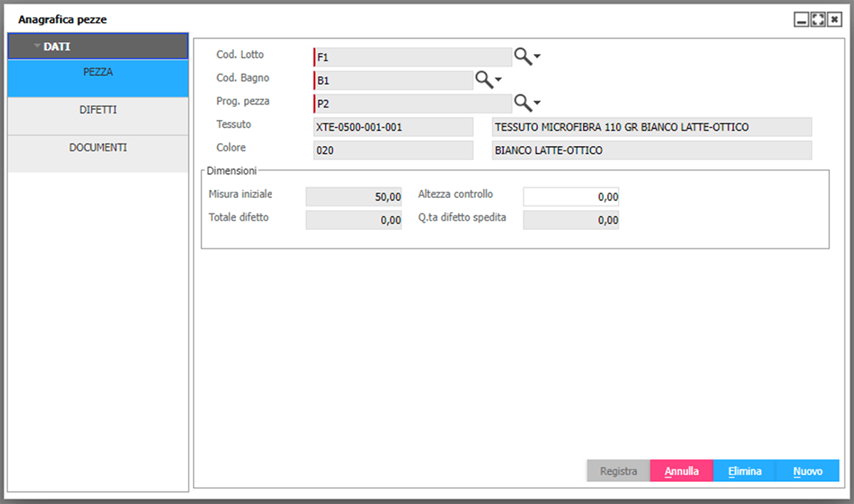
Task: Click the Nuovo button
Action: [807, 471]
